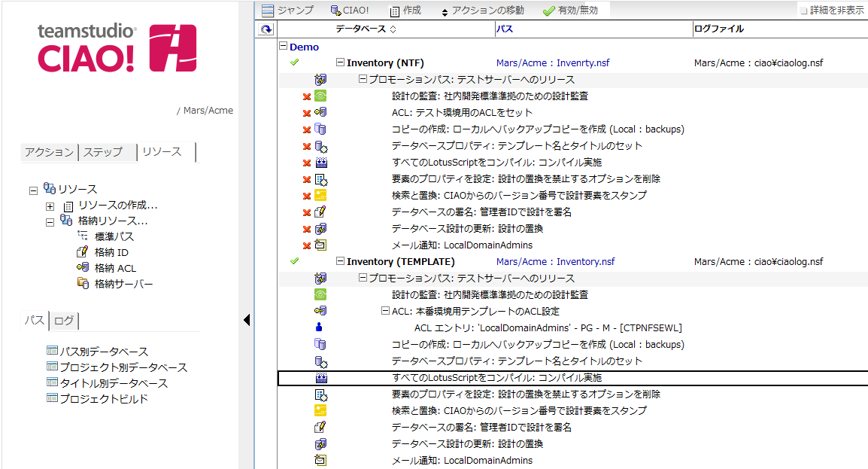Click the 格納 ID icon in the resource tree
This screenshot has height=469, width=868.
pos(83,252)
